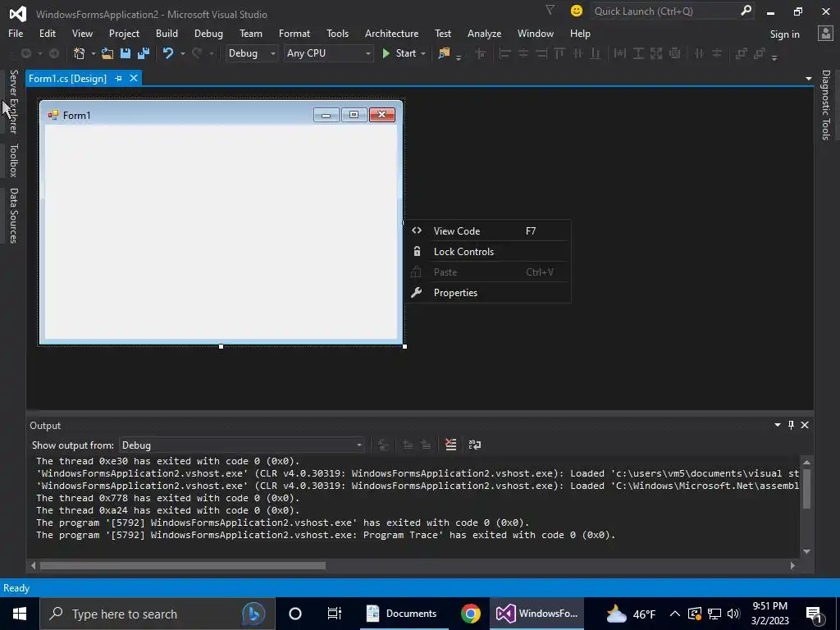
Task: Click the Start debugging button
Action: [399, 53]
